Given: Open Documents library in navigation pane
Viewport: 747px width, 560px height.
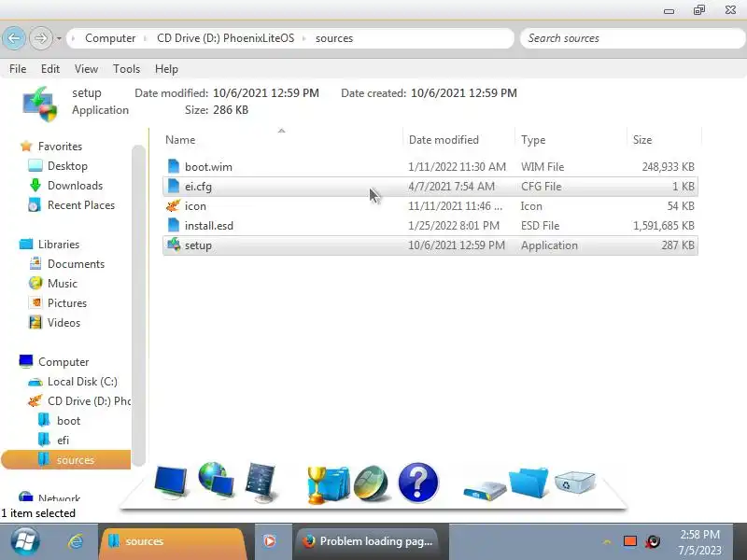Looking at the screenshot, I should [x=76, y=264].
